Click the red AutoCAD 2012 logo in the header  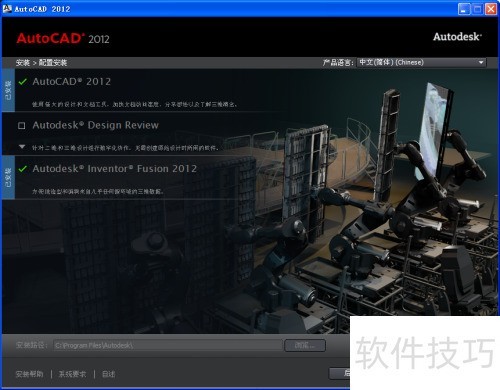pyautogui.click(x=63, y=38)
